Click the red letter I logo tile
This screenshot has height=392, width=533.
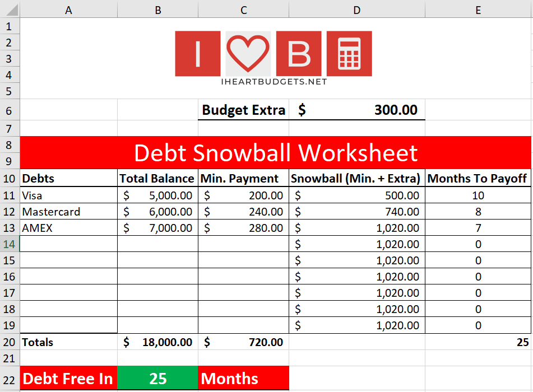[x=197, y=54]
